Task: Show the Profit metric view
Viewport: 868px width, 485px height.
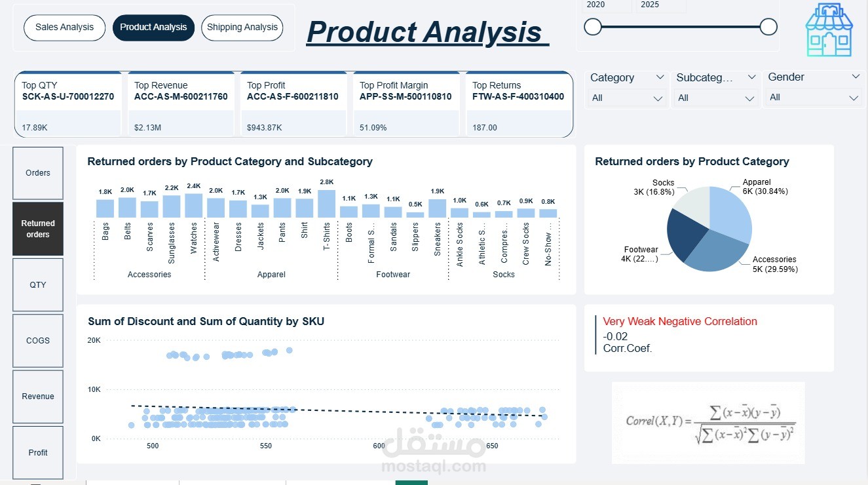Action: click(37, 452)
